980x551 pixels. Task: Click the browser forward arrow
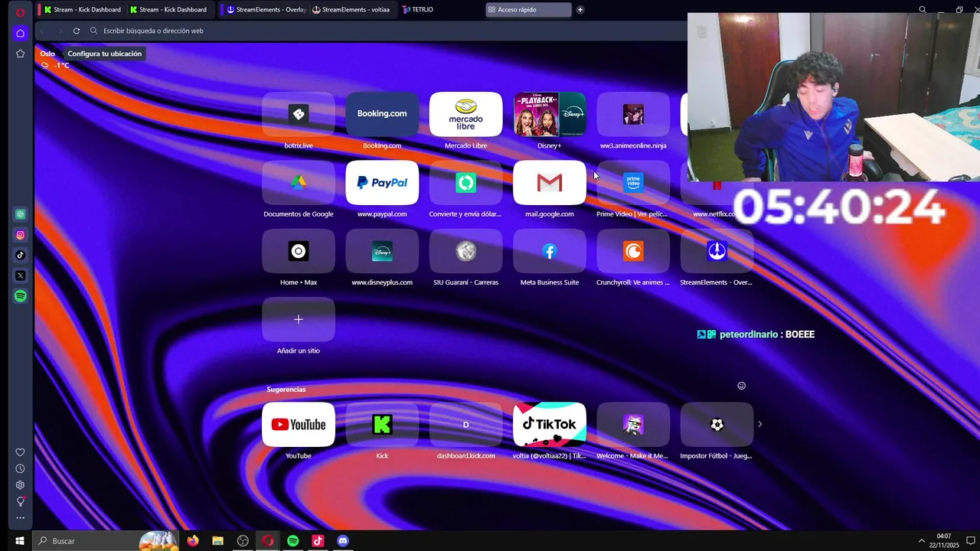tap(59, 31)
